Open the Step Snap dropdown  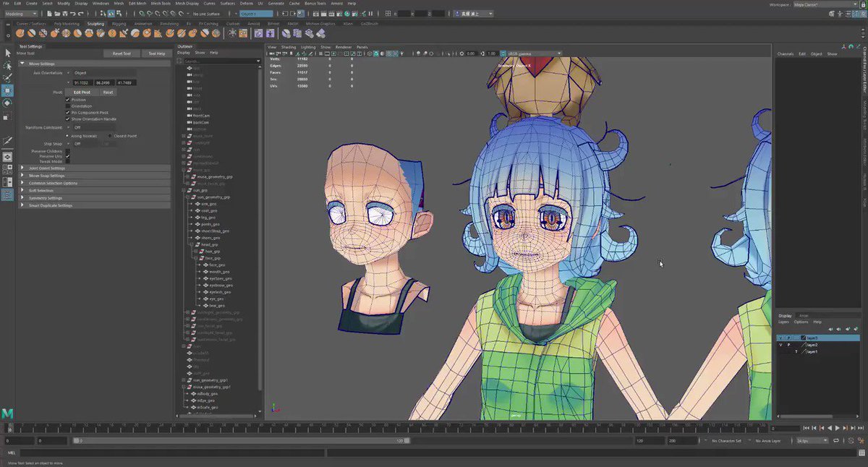tap(85, 144)
